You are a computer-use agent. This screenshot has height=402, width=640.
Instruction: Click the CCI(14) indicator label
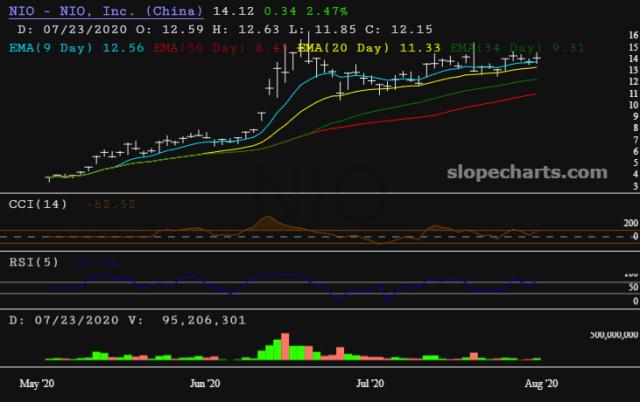click(x=39, y=205)
